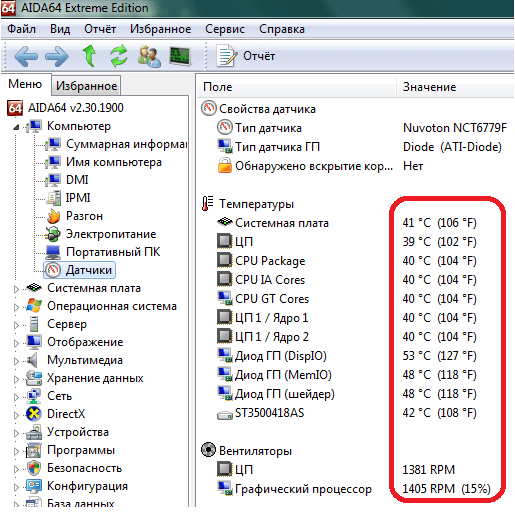Click the Операционная система Windows flag icon
This screenshot has width=515, height=521.
pos(34,306)
